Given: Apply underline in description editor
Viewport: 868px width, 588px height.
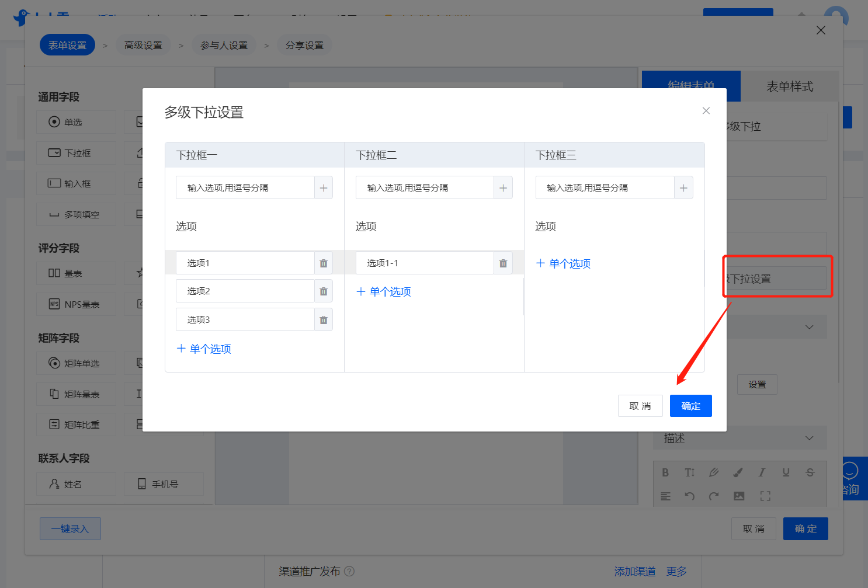Looking at the screenshot, I should click(x=786, y=472).
